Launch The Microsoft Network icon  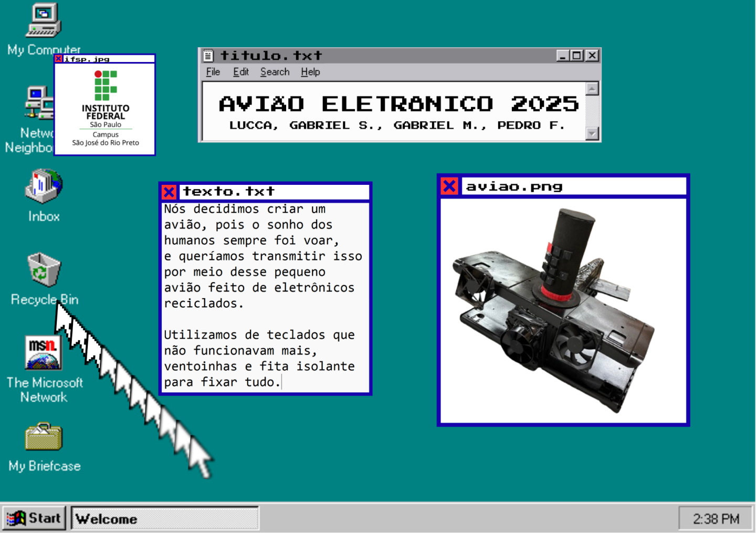(x=44, y=353)
